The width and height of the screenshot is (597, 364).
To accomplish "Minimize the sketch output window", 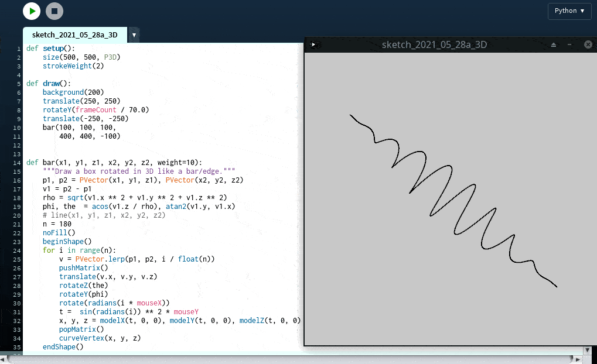I will [x=569, y=44].
